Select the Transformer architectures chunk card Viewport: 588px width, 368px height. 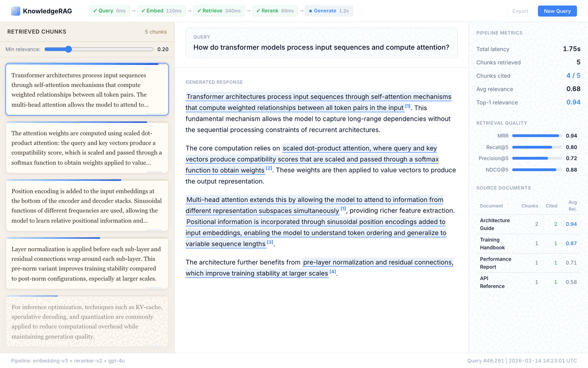[x=87, y=90]
